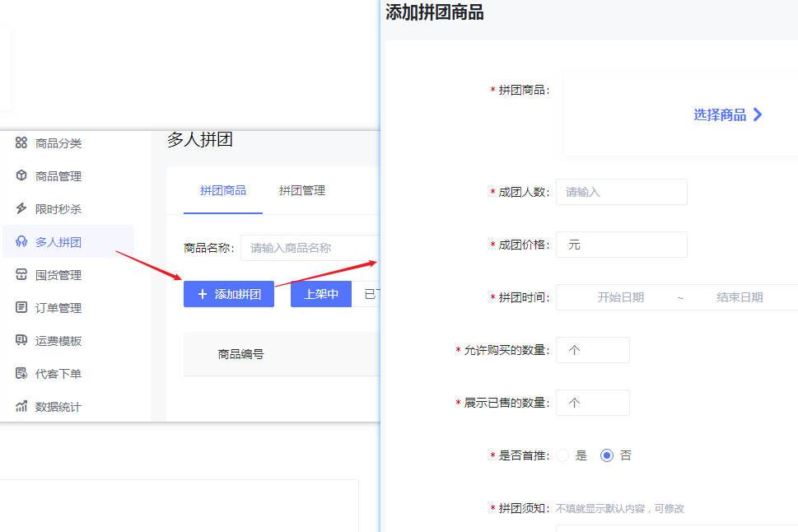This screenshot has width=798, height=532.
Task: Select the 商品分类 sidebar icon
Action: 21,142
